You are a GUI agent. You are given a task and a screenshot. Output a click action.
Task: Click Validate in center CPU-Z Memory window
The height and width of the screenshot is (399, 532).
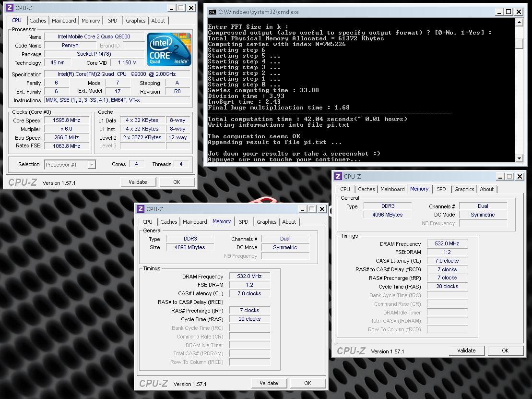tap(269, 383)
